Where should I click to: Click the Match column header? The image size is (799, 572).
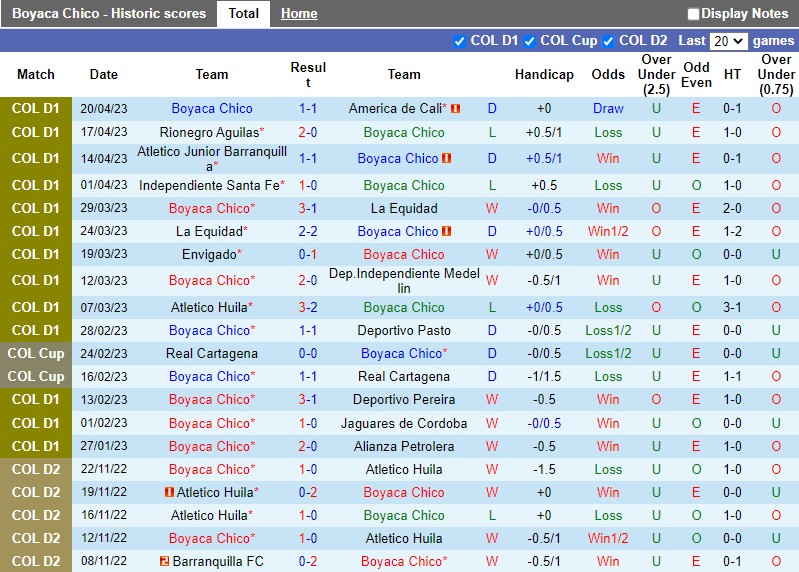36,74
